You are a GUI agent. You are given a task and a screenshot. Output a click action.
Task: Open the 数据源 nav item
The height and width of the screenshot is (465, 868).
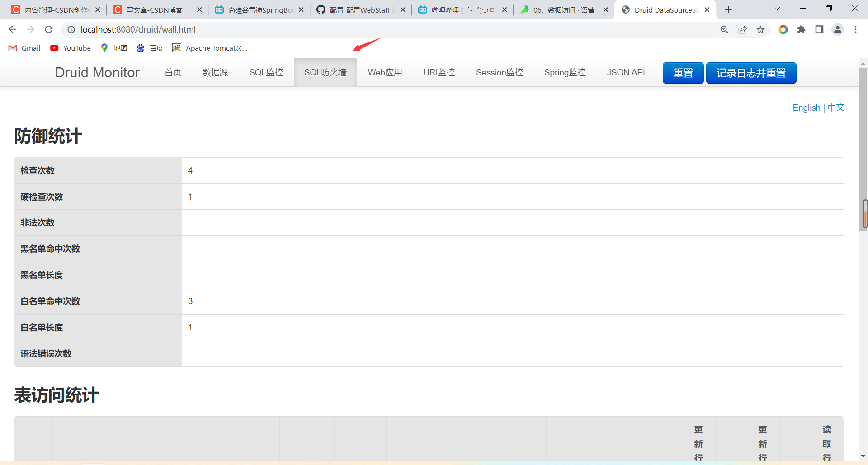pos(215,72)
